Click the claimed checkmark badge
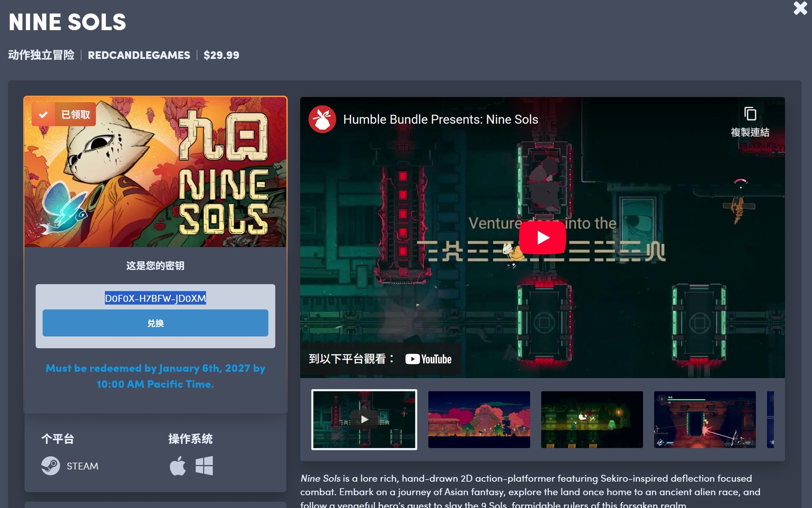 click(x=63, y=114)
